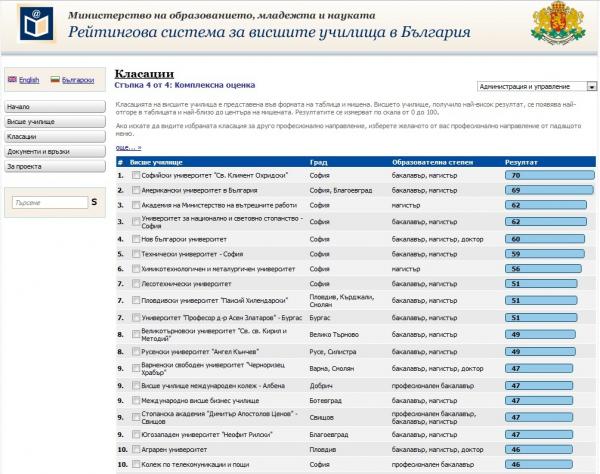Click Химикотехнологичен университет result bar showing 56
This screenshot has width=600, height=474.
pyautogui.click(x=543, y=269)
